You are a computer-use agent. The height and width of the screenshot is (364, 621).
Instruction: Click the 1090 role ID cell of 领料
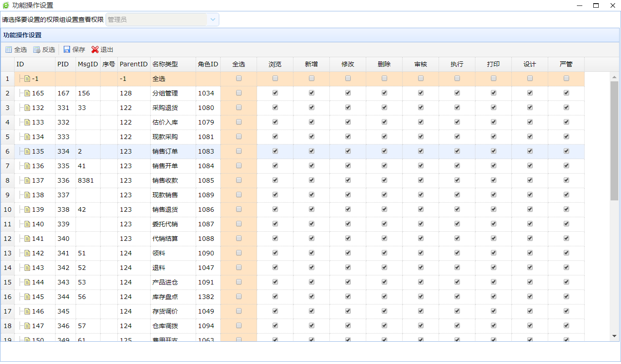click(x=206, y=253)
